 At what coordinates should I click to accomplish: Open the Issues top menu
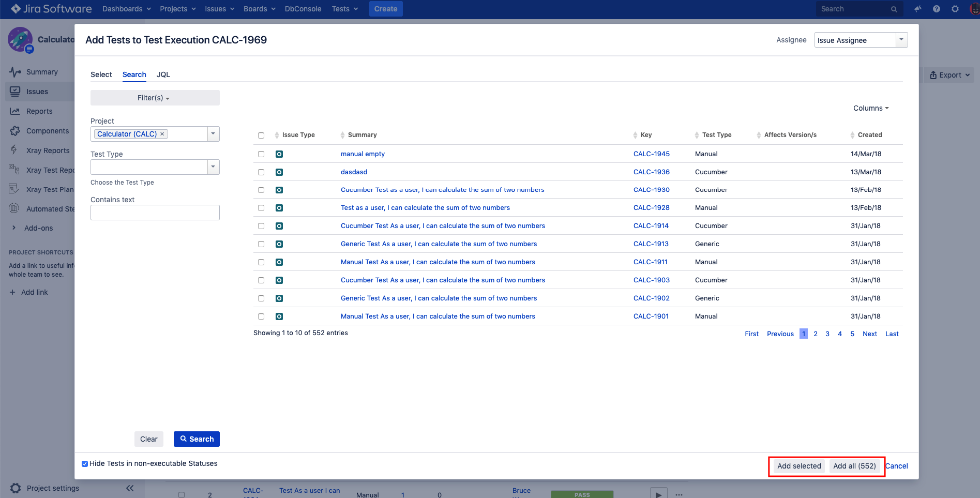(220, 9)
